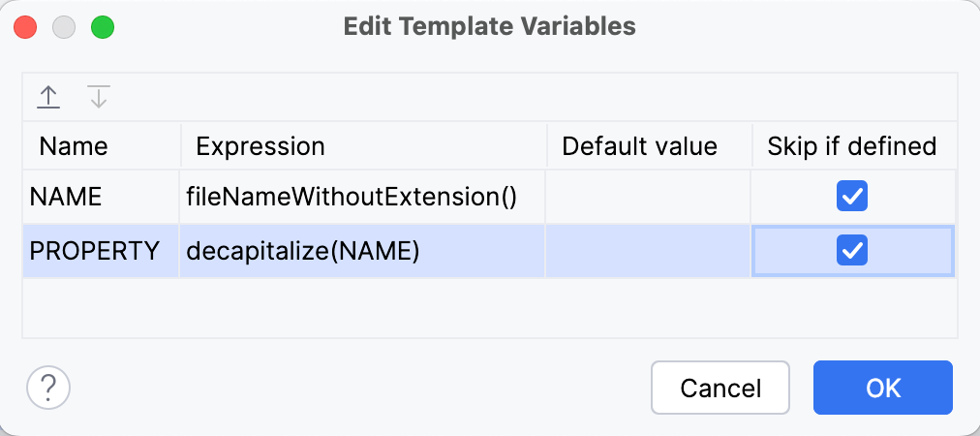Toggle Skip if defined for PROPERTY

click(x=852, y=251)
